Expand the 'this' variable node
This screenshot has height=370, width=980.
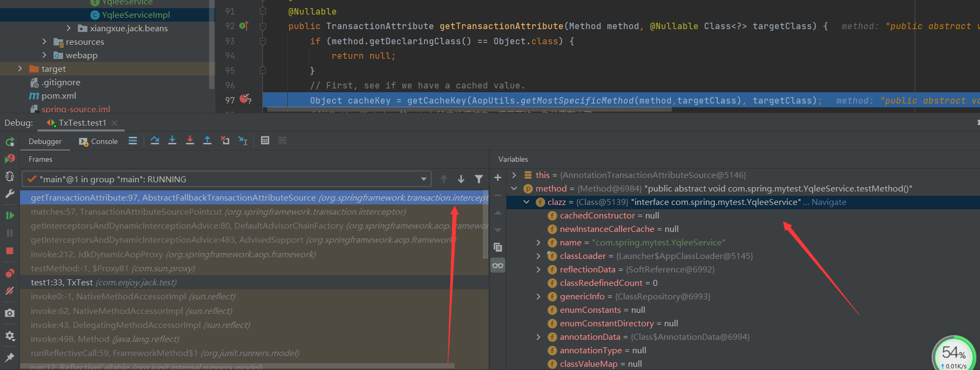click(514, 175)
